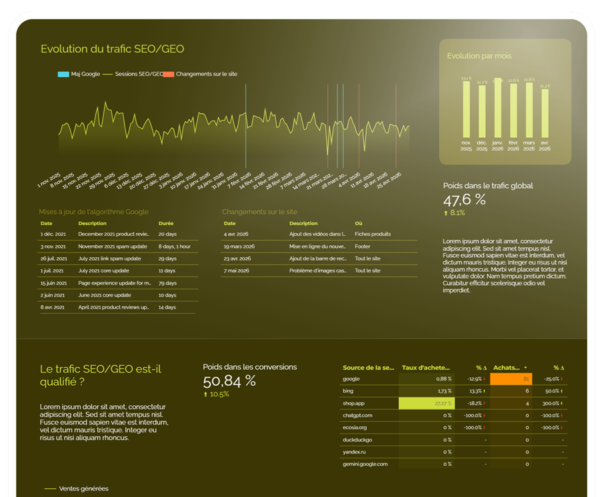600x497 pixels.
Task: Click the 'bing' source row
Action: tap(453, 391)
